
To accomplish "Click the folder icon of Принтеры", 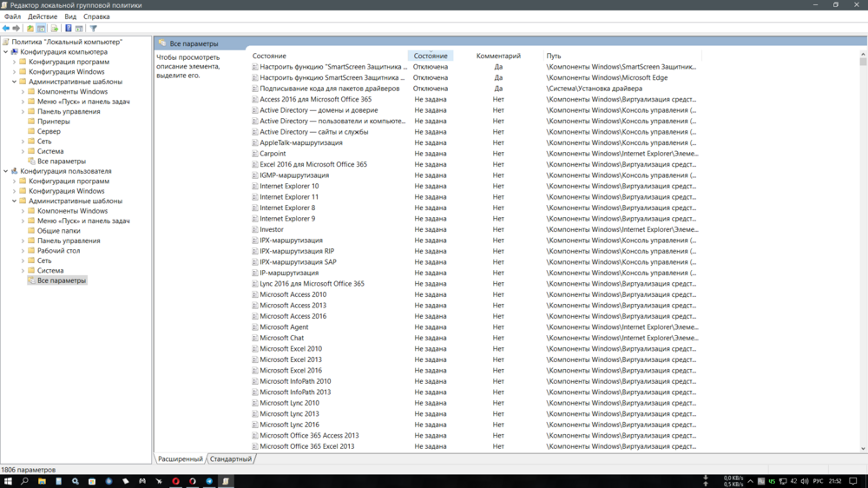I will (x=31, y=122).
